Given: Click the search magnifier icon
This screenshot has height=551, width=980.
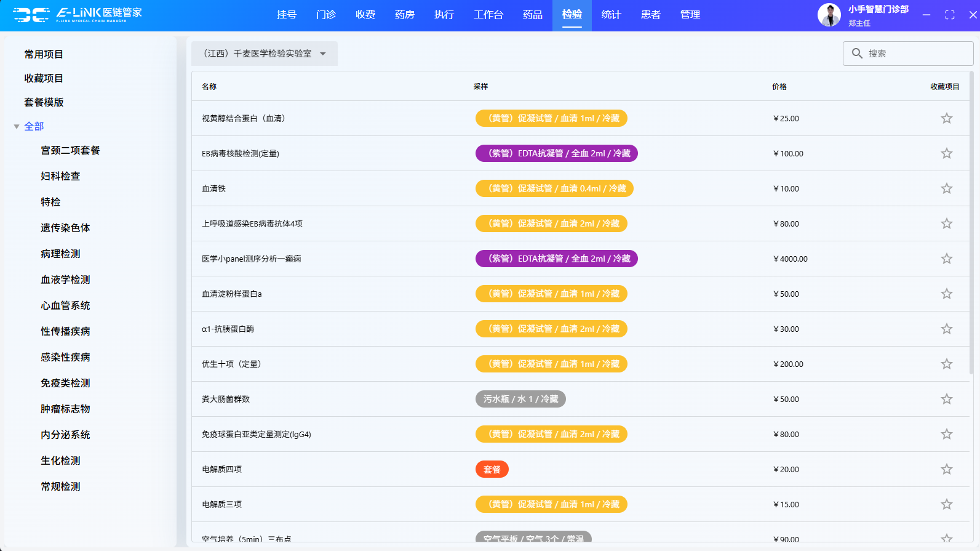Looking at the screenshot, I should coord(856,54).
